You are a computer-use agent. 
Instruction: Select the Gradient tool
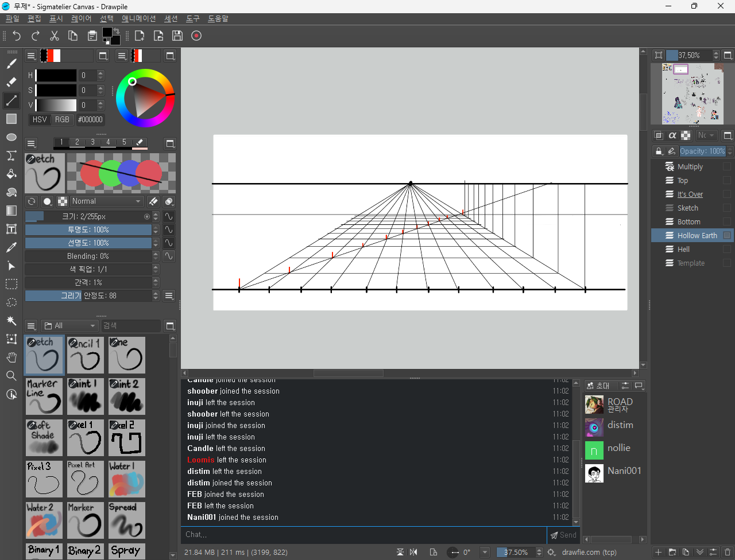point(11,211)
